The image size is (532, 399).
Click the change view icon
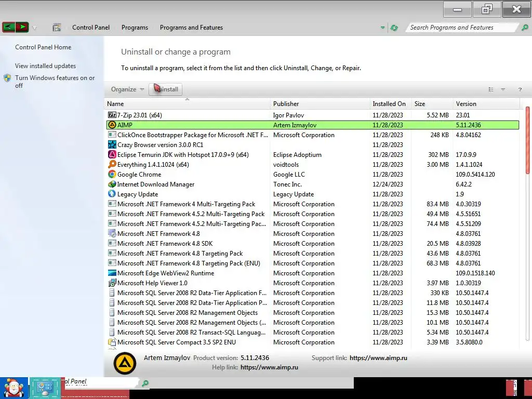pyautogui.click(x=490, y=89)
